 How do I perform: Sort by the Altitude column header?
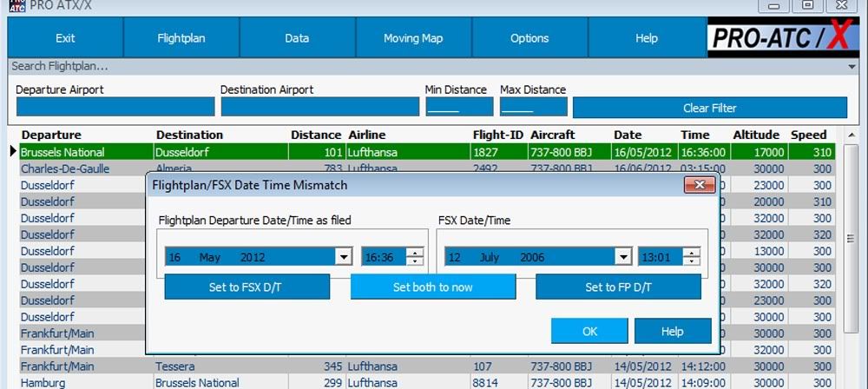(x=756, y=135)
